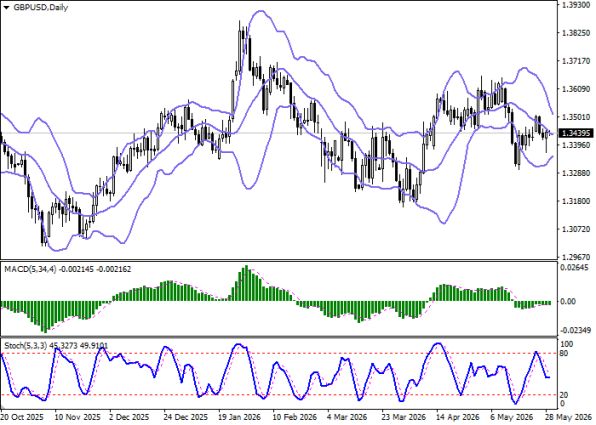Click the MACD scale value 0.02645
Screen dimensions: 596x425
coord(575,268)
